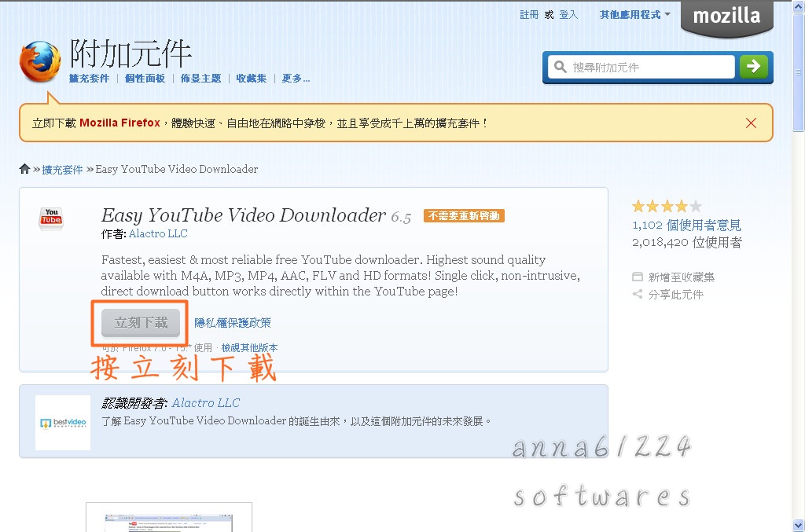Open the 個性面板 navigation item
This screenshot has width=805, height=532.
coord(145,79)
